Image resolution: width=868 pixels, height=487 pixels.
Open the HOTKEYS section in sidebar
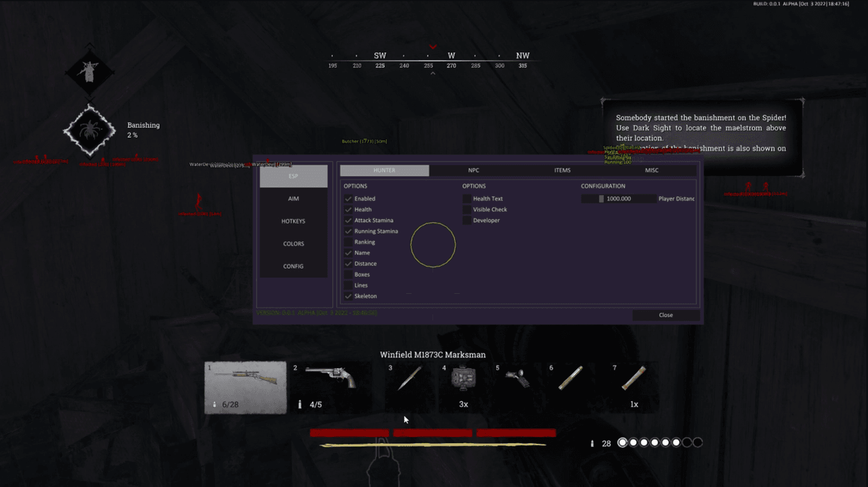tap(293, 221)
